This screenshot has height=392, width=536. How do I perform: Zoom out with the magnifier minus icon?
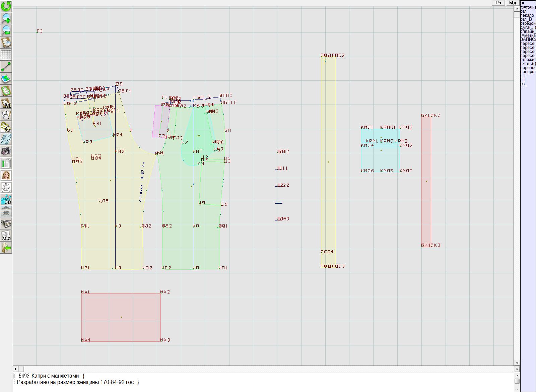click(6, 30)
